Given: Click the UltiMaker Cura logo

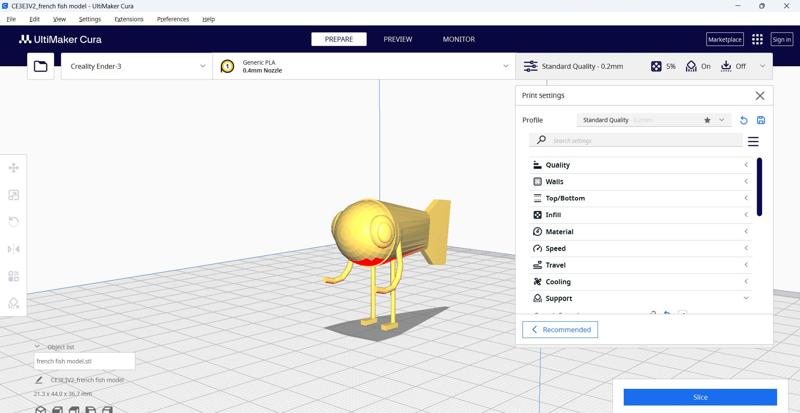Looking at the screenshot, I should click(60, 39).
